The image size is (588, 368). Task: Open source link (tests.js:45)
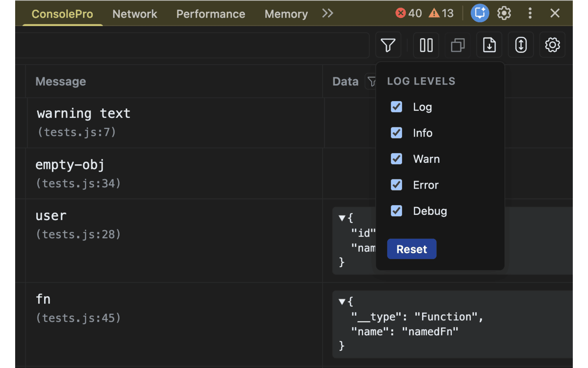tap(79, 318)
